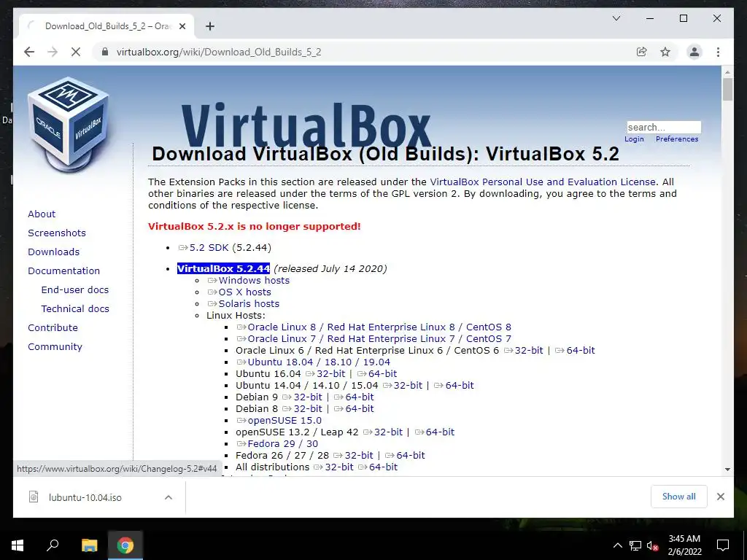Click the network tray icon
The width and height of the screenshot is (747, 560).
pos(635,545)
